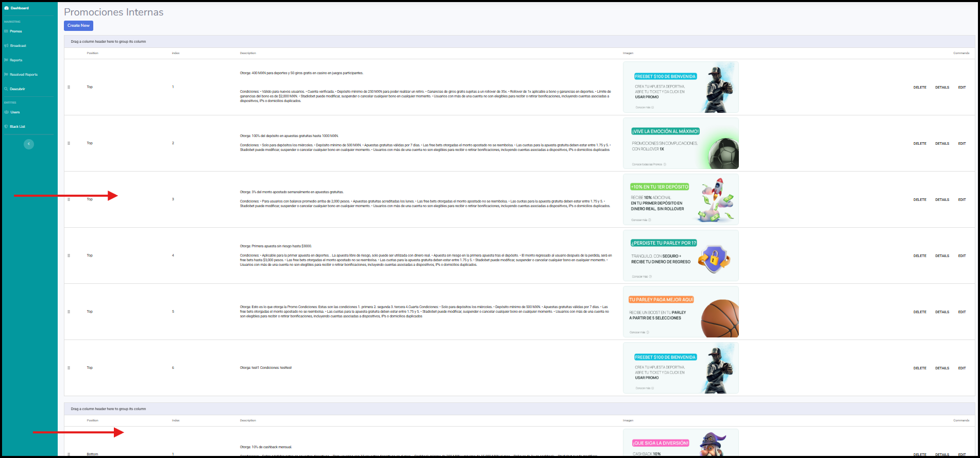Delete the Top promo with index 1
The width and height of the screenshot is (980, 458).
[920, 88]
